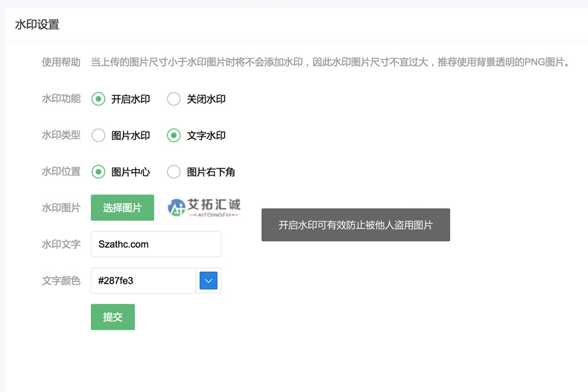Click the 选择图片 upload button

click(122, 207)
